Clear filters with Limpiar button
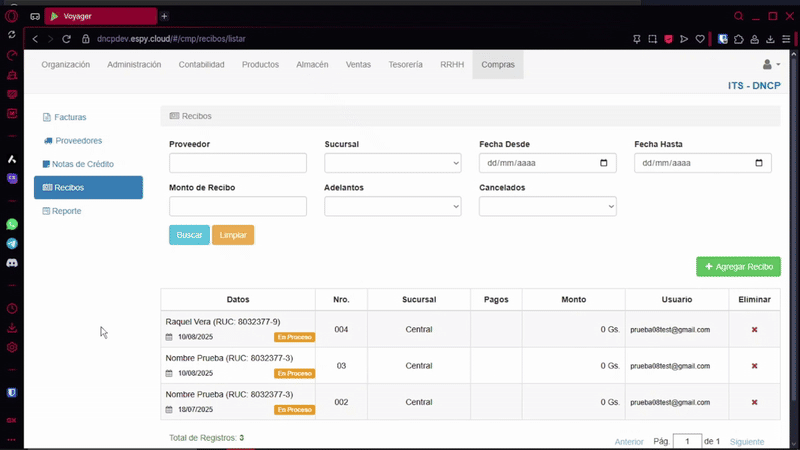Viewport: 800px width, 450px height. coord(233,235)
